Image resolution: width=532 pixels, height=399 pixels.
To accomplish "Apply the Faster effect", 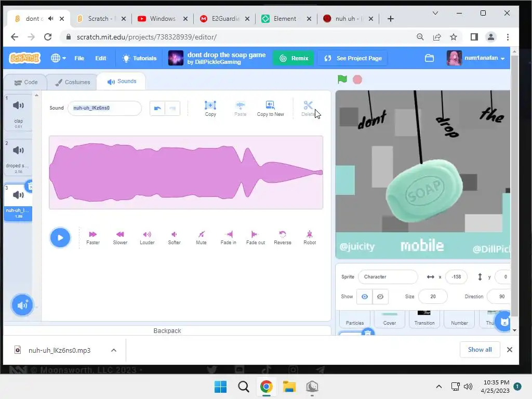I will [x=92, y=238].
